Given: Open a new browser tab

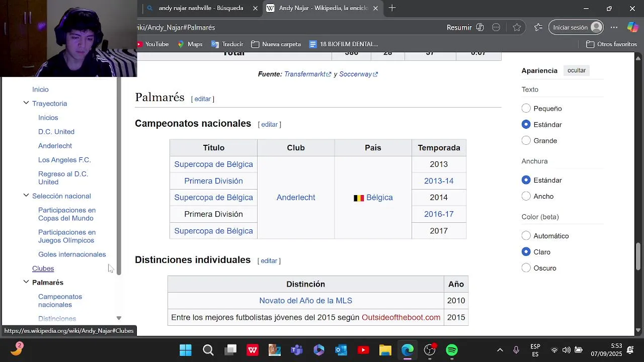Looking at the screenshot, I should click(x=392, y=8).
